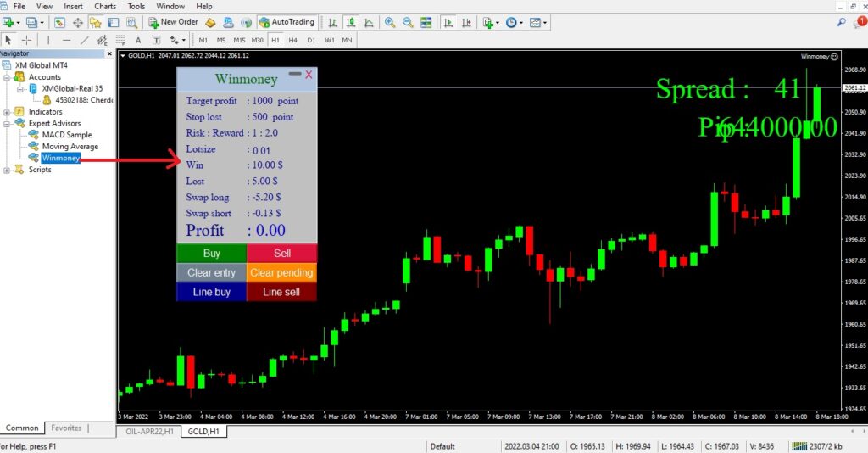Viewport: 868px width, 453px height.
Task: Switch chart to Candlesticks icon
Action: (350, 22)
